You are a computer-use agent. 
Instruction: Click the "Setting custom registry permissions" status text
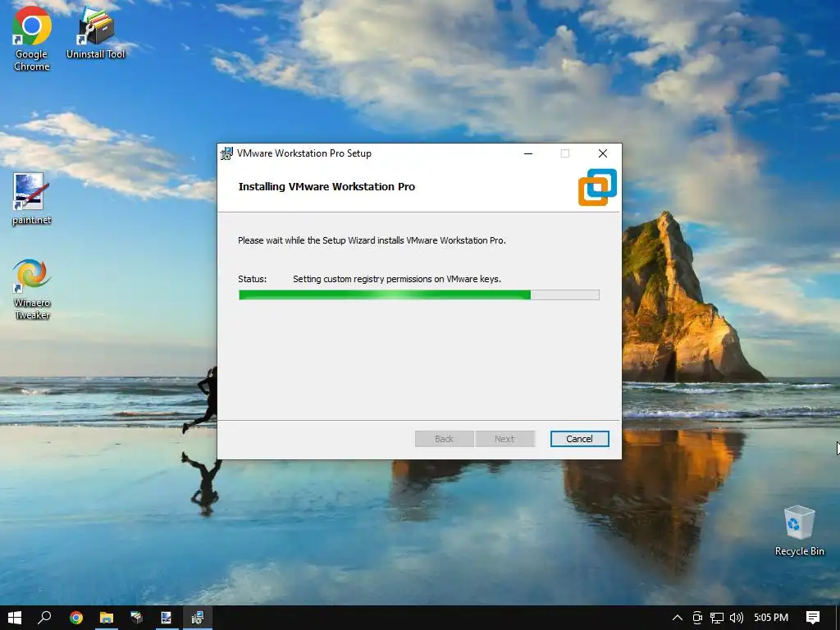[397, 279]
